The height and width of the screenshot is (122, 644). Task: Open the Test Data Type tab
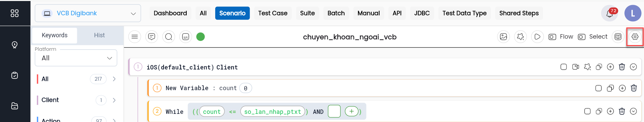tap(464, 13)
